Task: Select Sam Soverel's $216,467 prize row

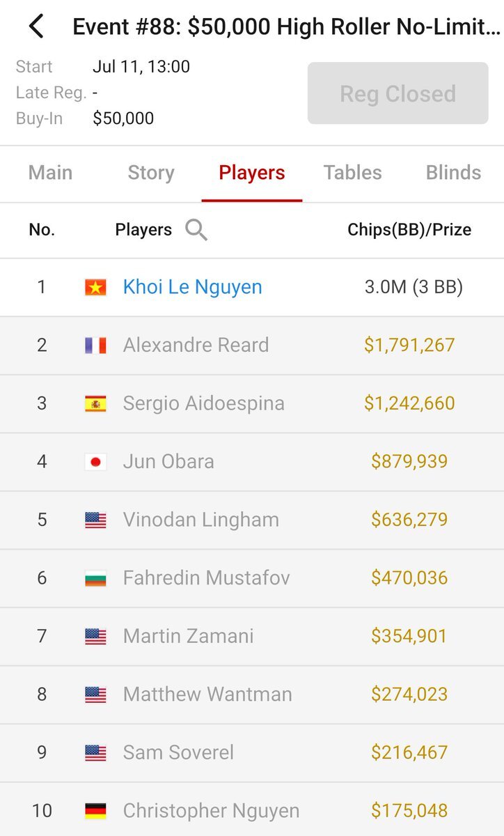Action: pyautogui.click(x=252, y=752)
